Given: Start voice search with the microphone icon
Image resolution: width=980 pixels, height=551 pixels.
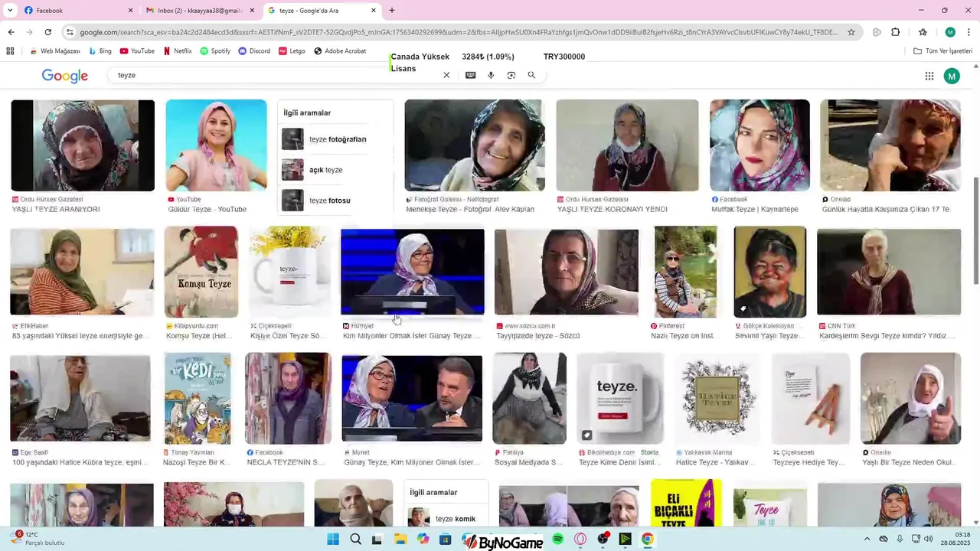Looking at the screenshot, I should tap(491, 75).
